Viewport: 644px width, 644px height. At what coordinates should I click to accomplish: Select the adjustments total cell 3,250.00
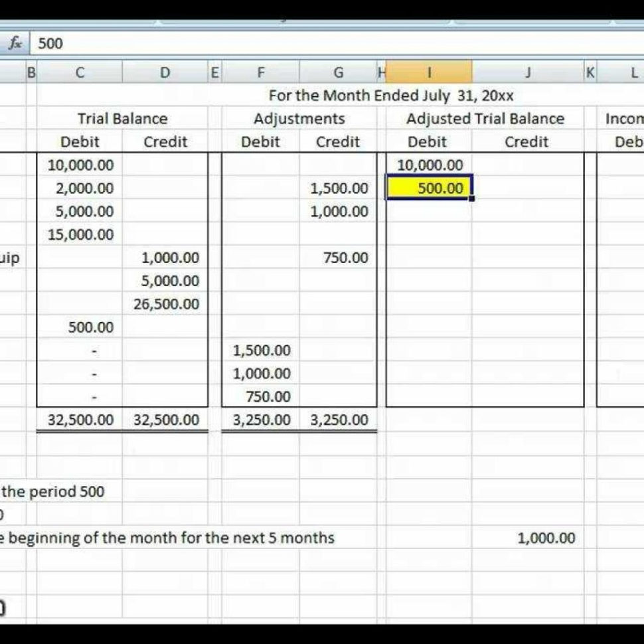(x=261, y=420)
